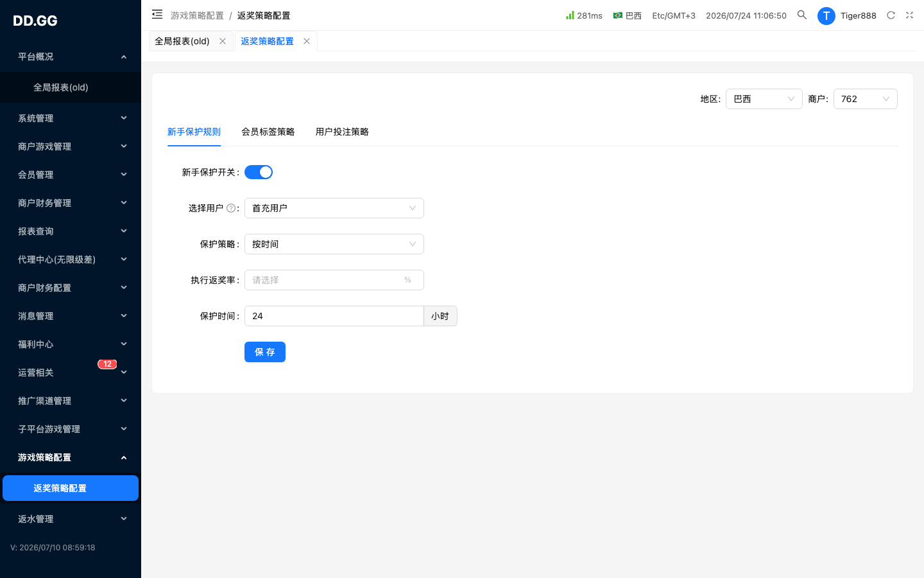Expand 福利中心 sidebar menu
This screenshot has width=924, height=578.
point(71,344)
